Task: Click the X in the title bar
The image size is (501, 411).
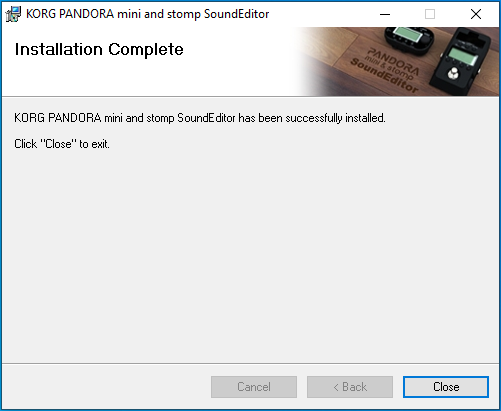Action: pyautogui.click(x=476, y=14)
